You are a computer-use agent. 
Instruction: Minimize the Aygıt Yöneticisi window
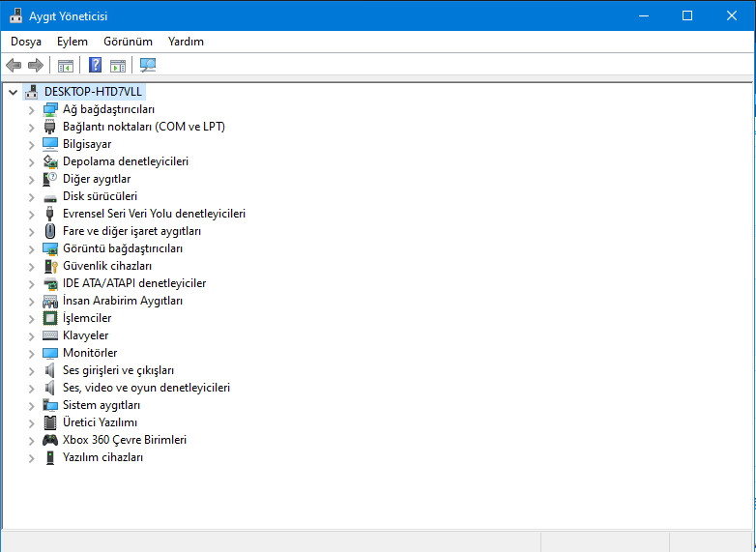[x=644, y=15]
